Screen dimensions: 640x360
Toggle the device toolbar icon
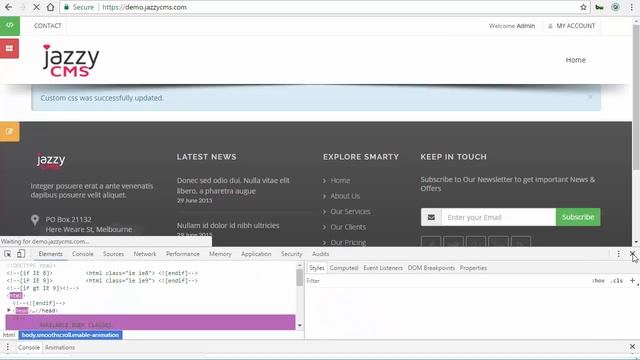pyautogui.click(x=21, y=254)
